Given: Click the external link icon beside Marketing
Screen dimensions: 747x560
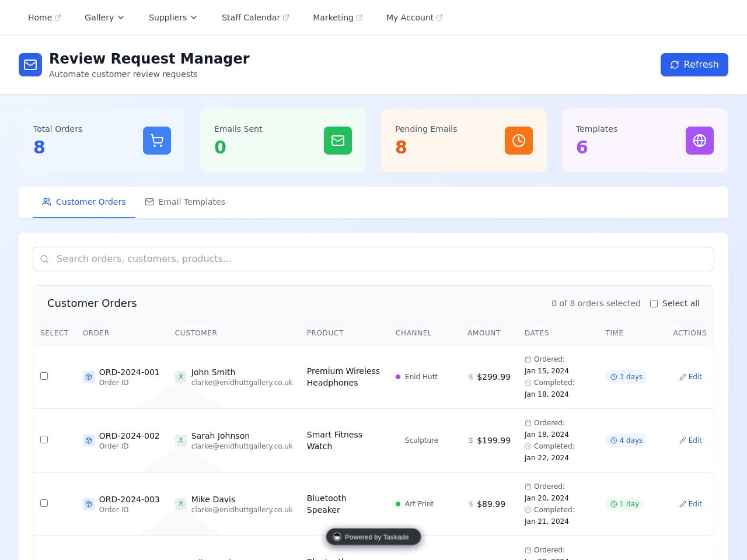Looking at the screenshot, I should [359, 17].
